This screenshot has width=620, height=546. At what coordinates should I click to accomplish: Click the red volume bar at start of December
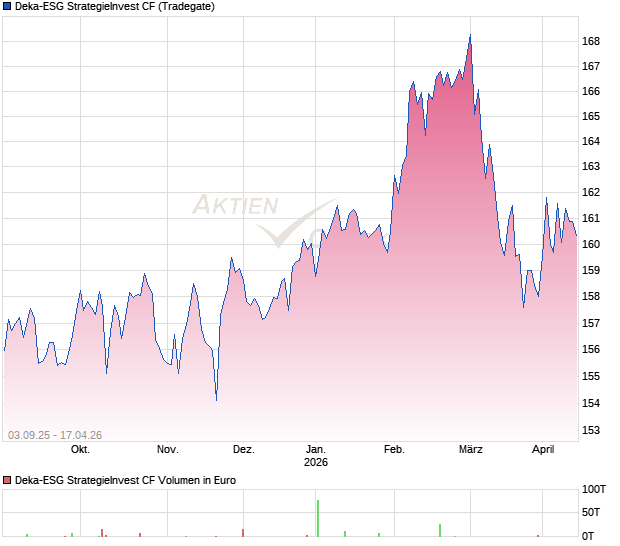243,533
